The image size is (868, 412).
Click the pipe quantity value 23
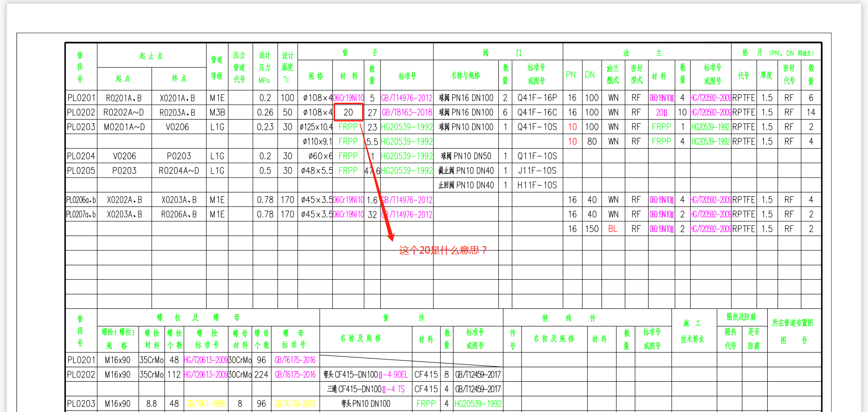coord(372,127)
